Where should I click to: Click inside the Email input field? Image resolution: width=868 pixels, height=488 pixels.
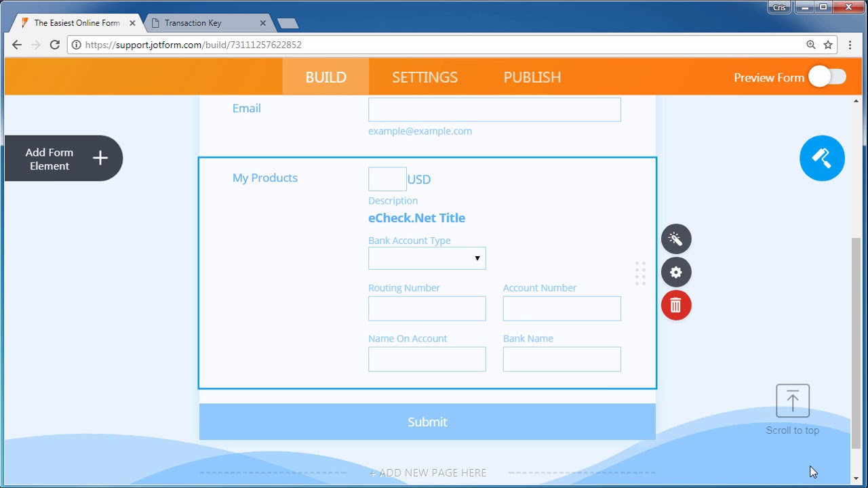point(494,109)
